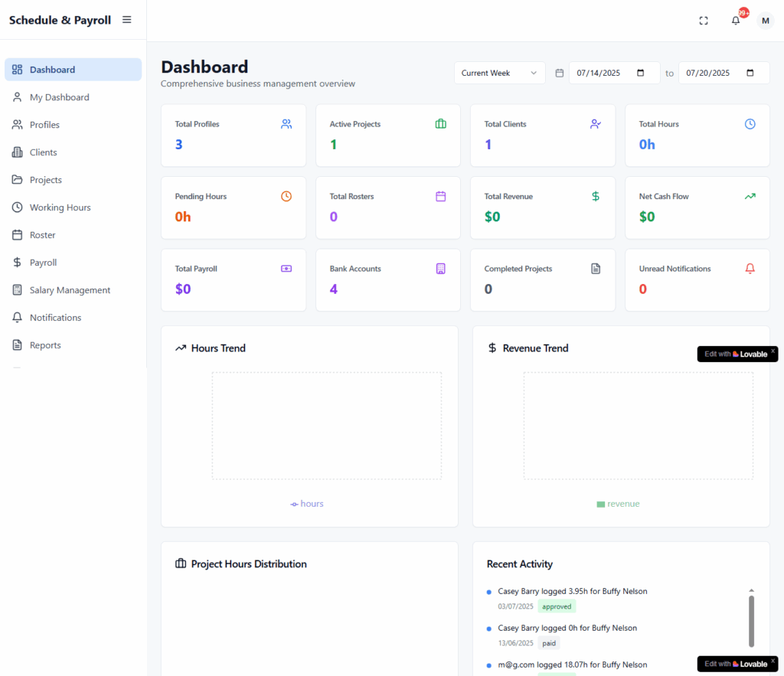This screenshot has width=784, height=676.
Task: Click the Total Profiles people icon
Action: pos(286,124)
